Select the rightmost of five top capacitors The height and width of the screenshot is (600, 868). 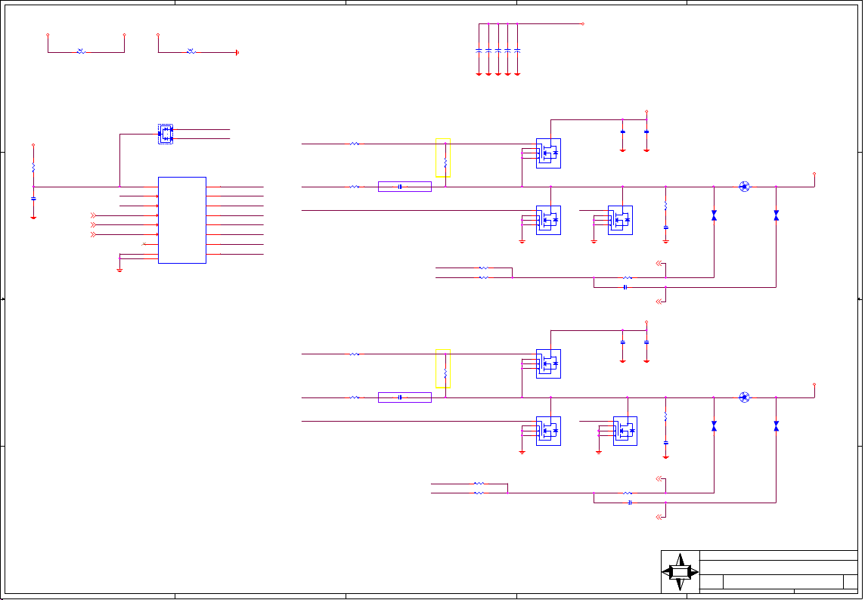(x=517, y=51)
